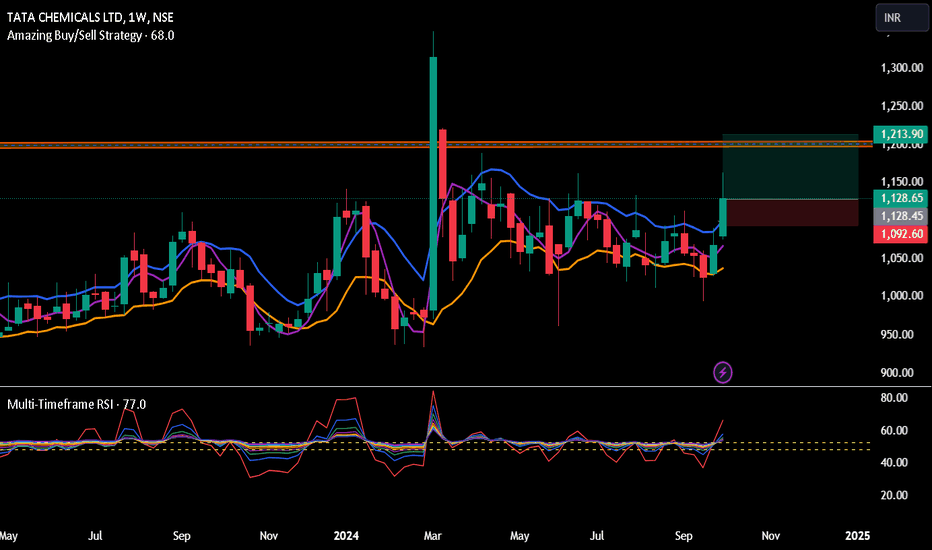Click the latest green weekly candle
The width and height of the screenshot is (932, 550).
pos(723,218)
